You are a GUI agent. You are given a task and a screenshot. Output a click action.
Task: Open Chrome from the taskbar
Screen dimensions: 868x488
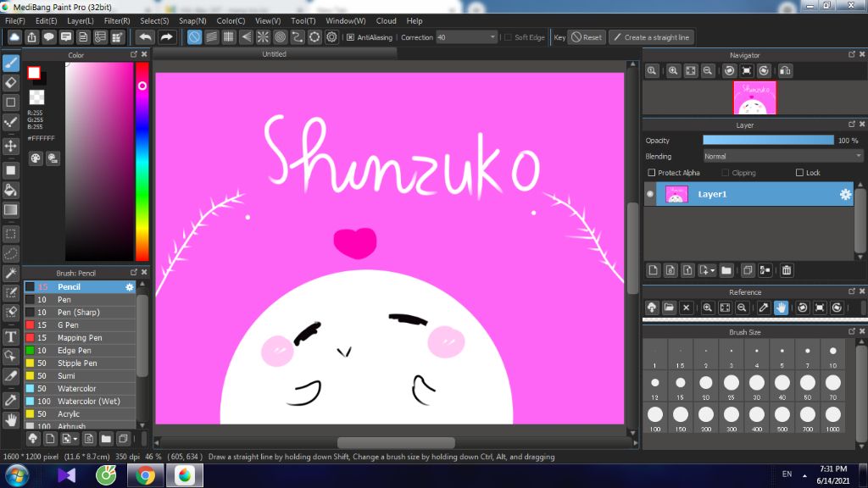[x=145, y=475]
